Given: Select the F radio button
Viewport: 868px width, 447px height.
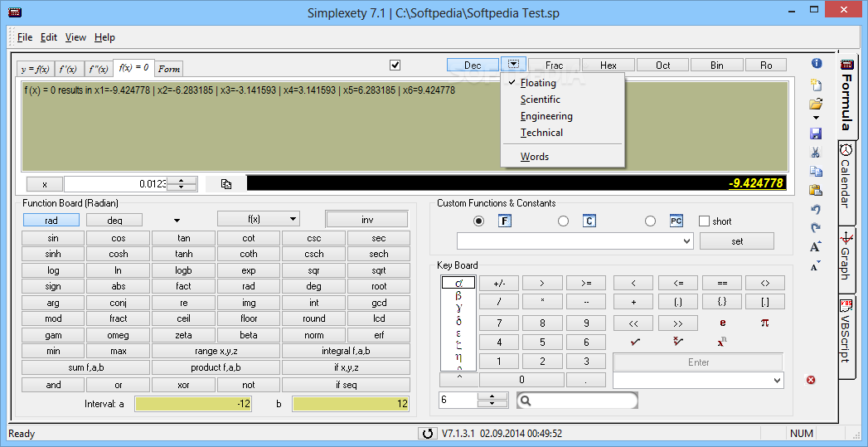Looking at the screenshot, I should tap(479, 221).
